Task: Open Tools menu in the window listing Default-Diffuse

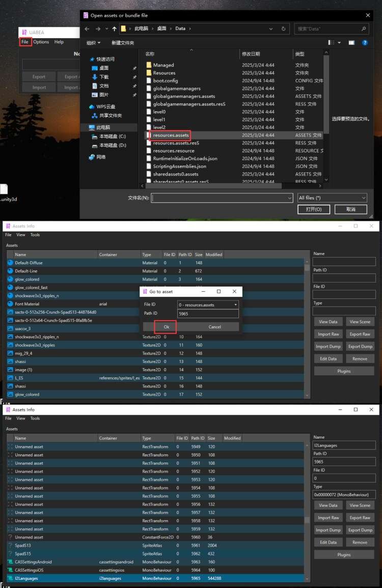Action: pyautogui.click(x=35, y=235)
